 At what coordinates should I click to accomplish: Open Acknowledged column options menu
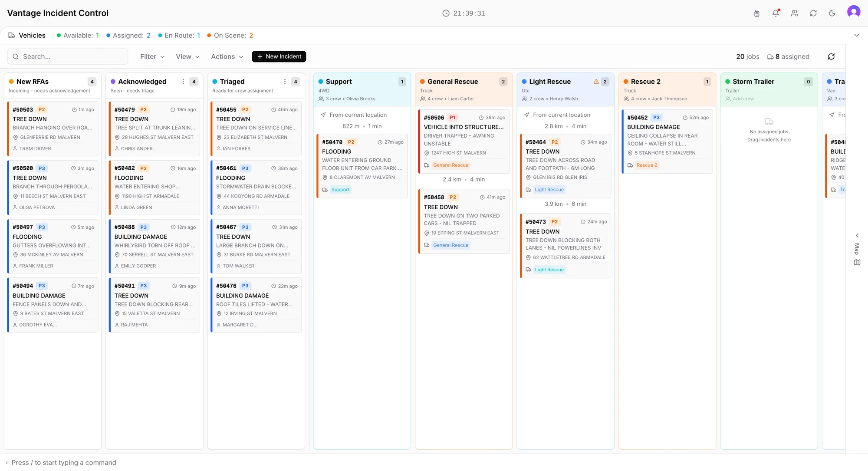coord(183,82)
